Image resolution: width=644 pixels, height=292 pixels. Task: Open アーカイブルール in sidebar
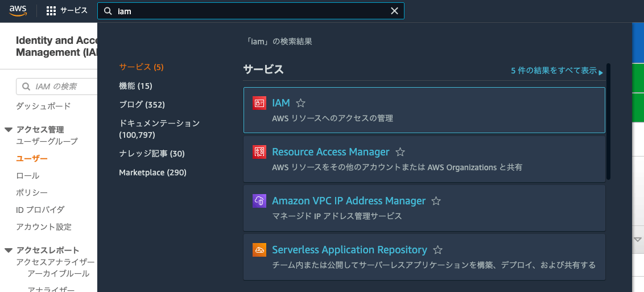(x=59, y=274)
